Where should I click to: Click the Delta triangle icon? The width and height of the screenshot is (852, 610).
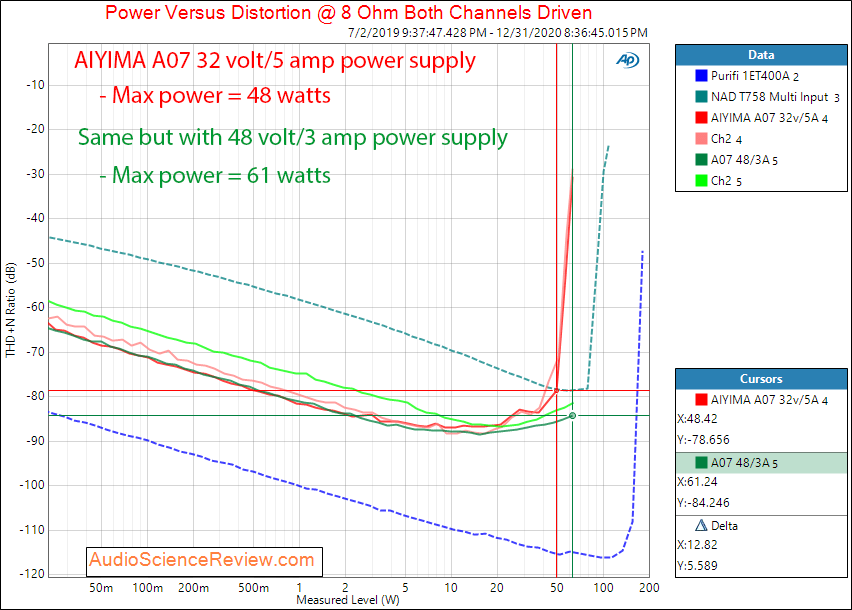pos(701,525)
